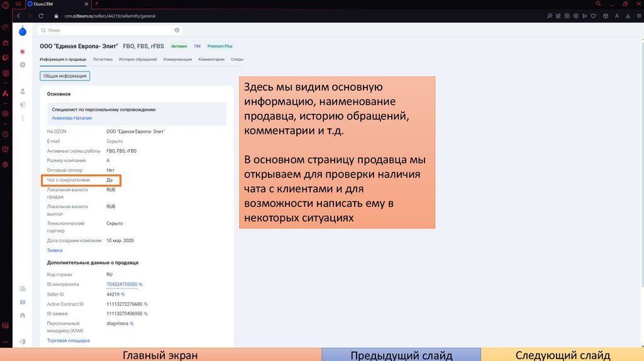Click the date 10 мар. 2020
The width and height of the screenshot is (644, 361).
point(120,241)
